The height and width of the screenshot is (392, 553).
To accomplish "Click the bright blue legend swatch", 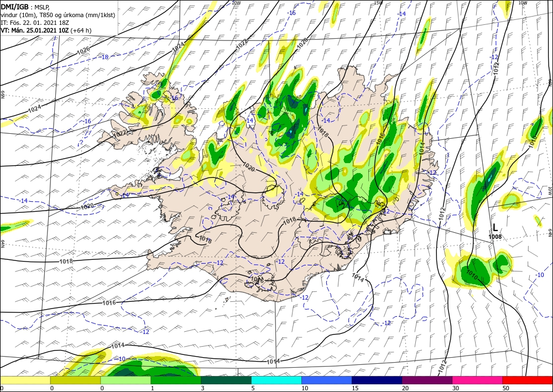I will click(x=327, y=380).
